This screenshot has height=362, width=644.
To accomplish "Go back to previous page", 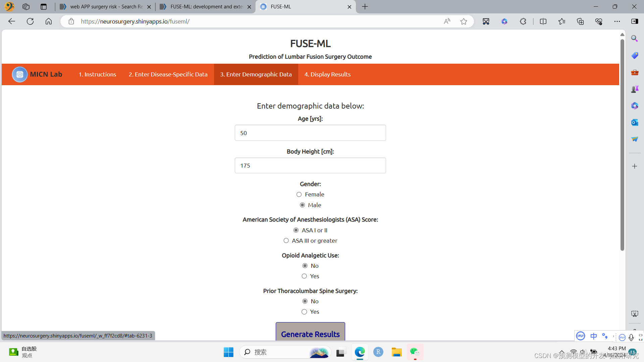I will pos(12,21).
